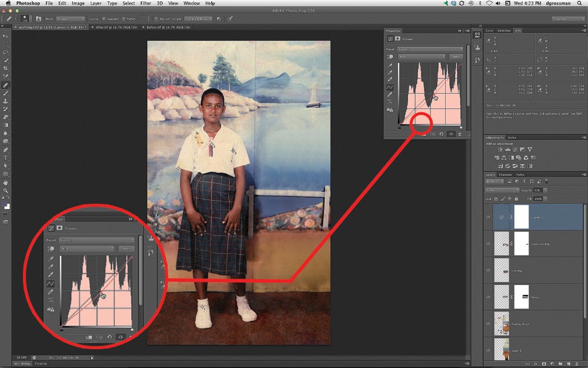Toggle Curves adjustment visibility in Properties
Screen dimensions: 588x368
[x=451, y=134]
